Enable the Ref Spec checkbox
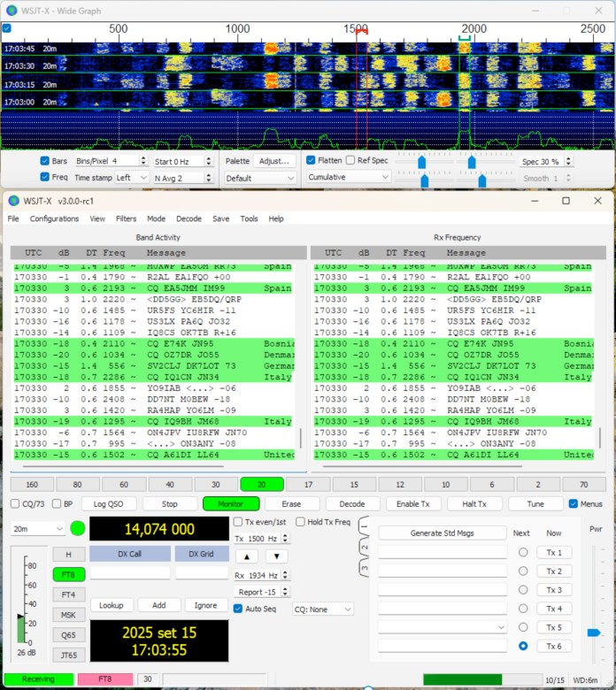The width and height of the screenshot is (616, 690). [350, 160]
